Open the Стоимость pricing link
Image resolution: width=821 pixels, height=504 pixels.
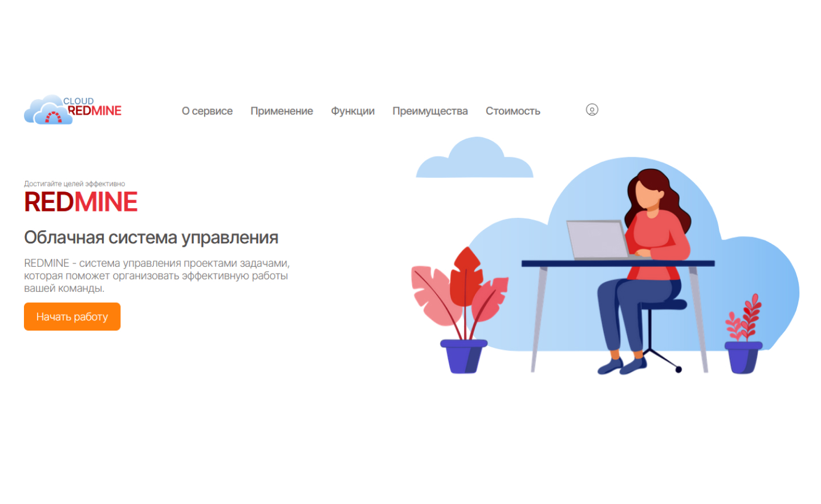pyautogui.click(x=513, y=111)
